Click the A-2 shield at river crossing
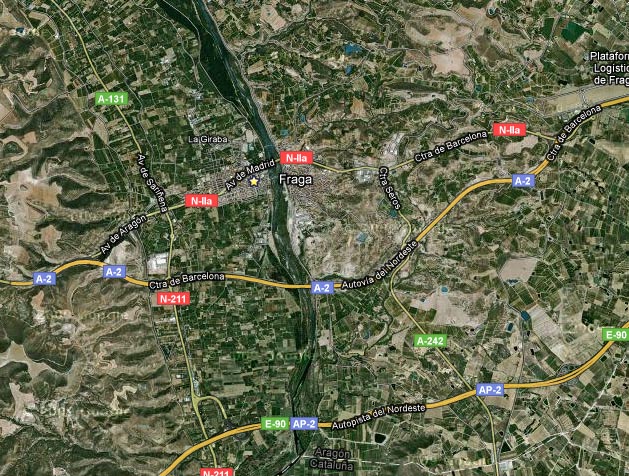Viewport: 629px width, 476px height. click(322, 288)
